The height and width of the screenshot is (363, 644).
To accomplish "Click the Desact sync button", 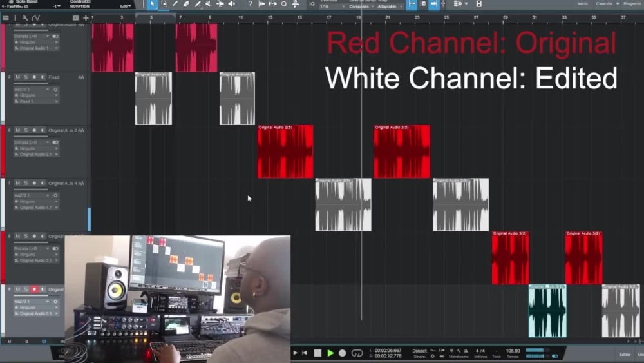I will point(419,351).
